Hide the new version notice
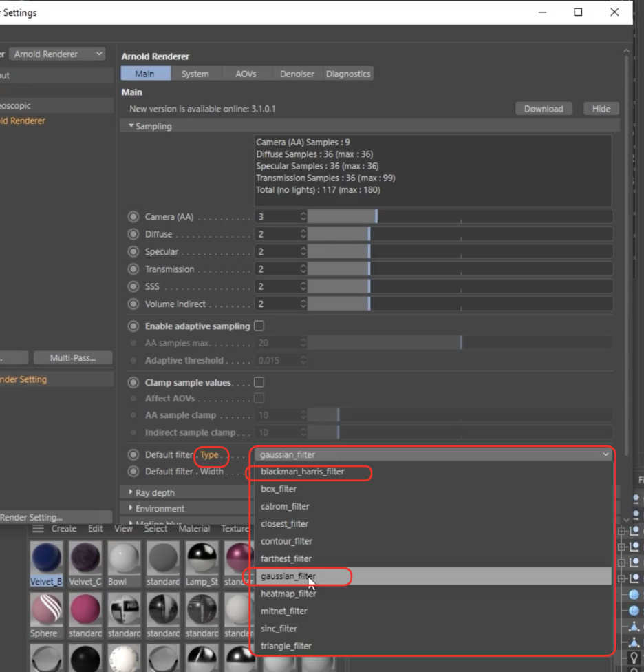Screen dimensions: 644x672 click(x=601, y=109)
